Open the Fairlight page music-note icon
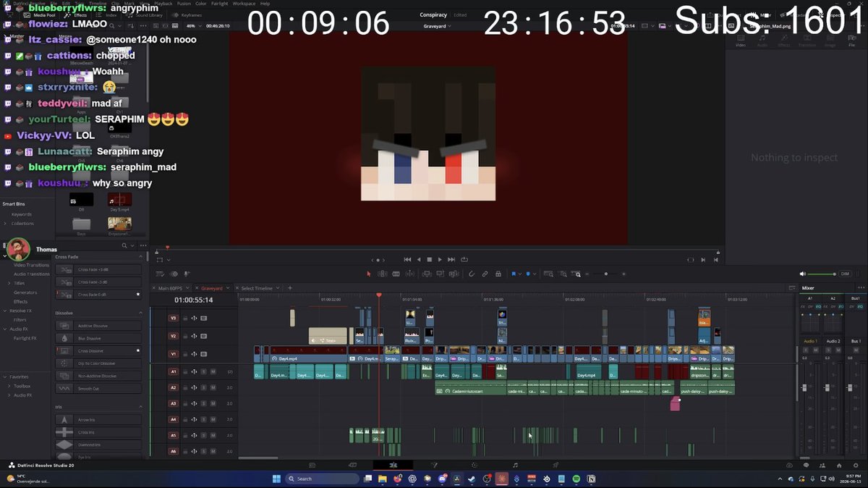 pos(515,465)
